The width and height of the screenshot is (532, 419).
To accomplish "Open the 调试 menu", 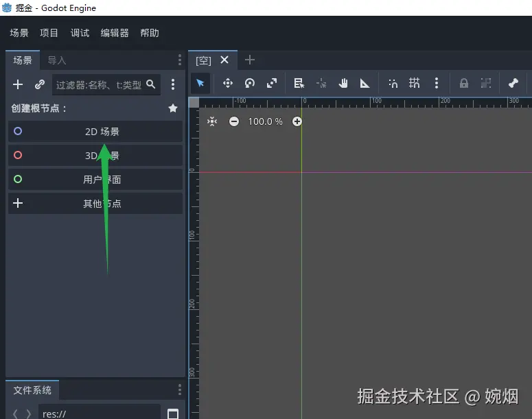I will point(80,33).
